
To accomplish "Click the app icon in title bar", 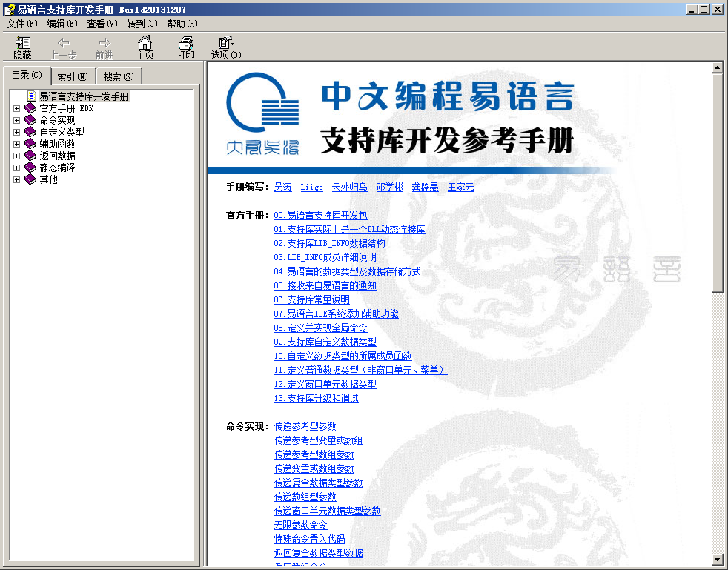I will [x=9, y=10].
